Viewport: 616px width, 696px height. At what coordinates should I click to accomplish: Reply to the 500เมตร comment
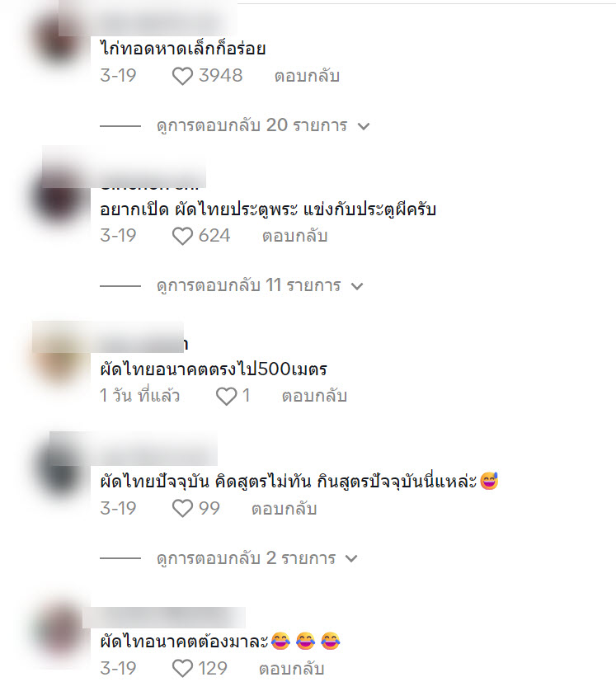pyautogui.click(x=314, y=396)
